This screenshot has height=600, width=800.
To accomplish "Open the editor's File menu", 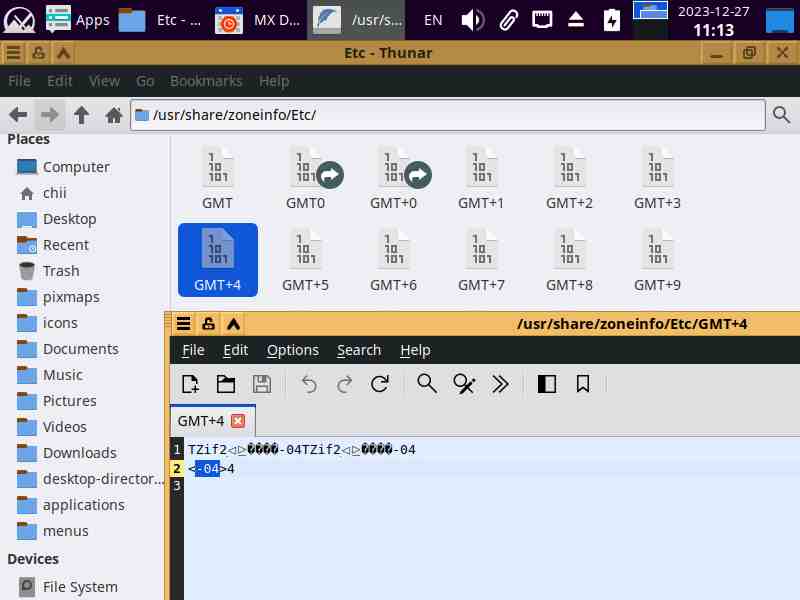I will tap(193, 350).
